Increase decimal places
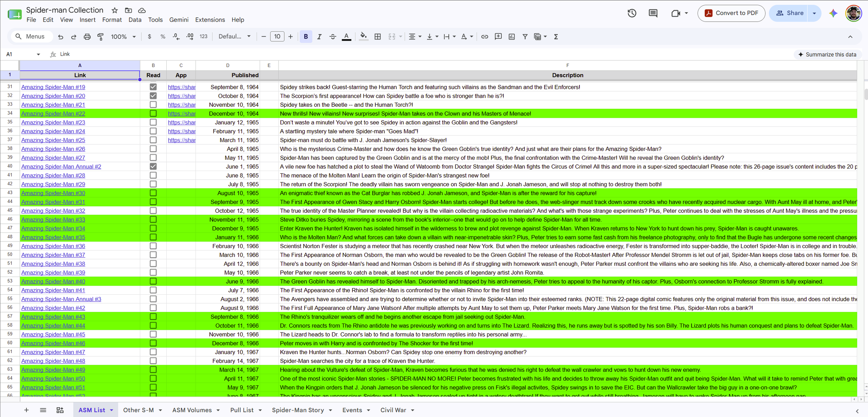Screen dimensions: 868x417 point(190,36)
